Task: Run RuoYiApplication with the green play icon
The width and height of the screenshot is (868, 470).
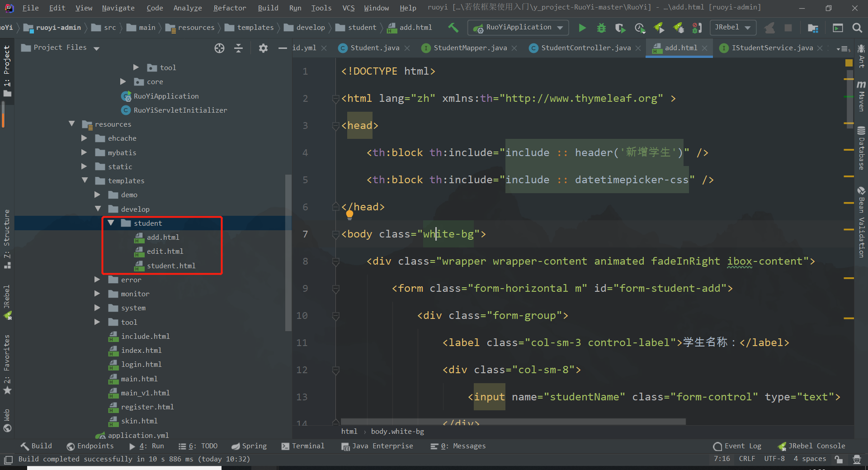Action: pos(582,28)
